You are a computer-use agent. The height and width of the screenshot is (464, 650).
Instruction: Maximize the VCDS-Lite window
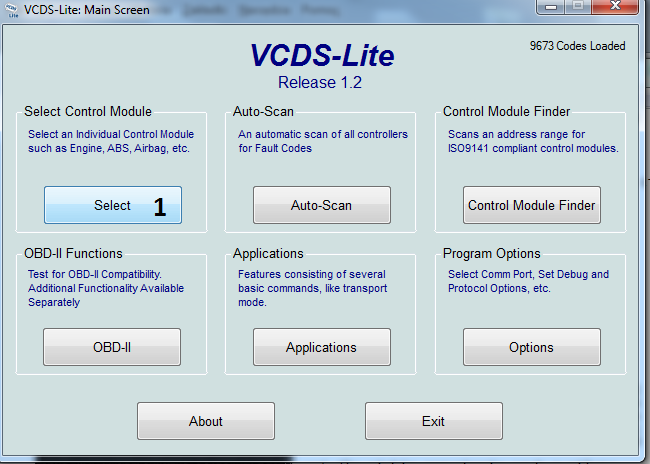coord(578,7)
